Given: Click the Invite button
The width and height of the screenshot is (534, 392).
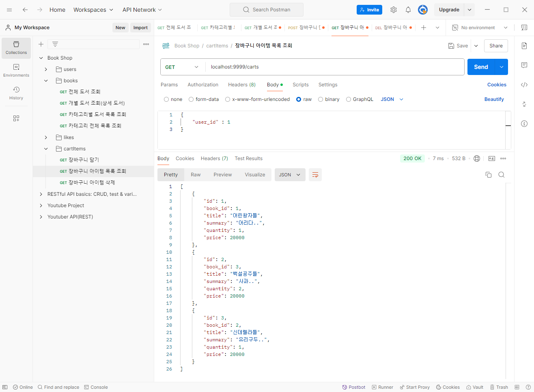Looking at the screenshot, I should point(369,10).
